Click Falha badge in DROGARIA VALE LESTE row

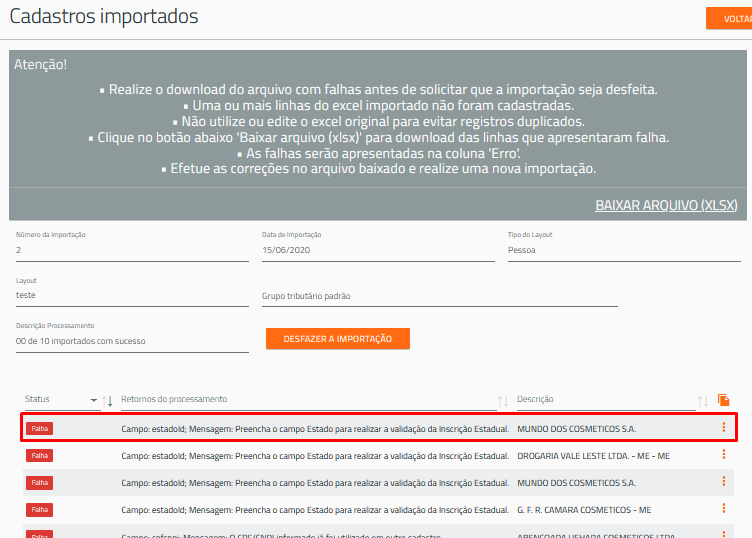point(39,456)
